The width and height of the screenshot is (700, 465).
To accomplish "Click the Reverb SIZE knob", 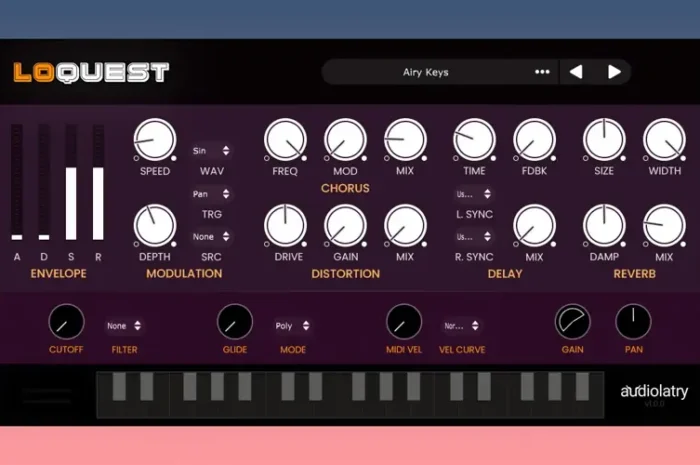I will (x=604, y=140).
